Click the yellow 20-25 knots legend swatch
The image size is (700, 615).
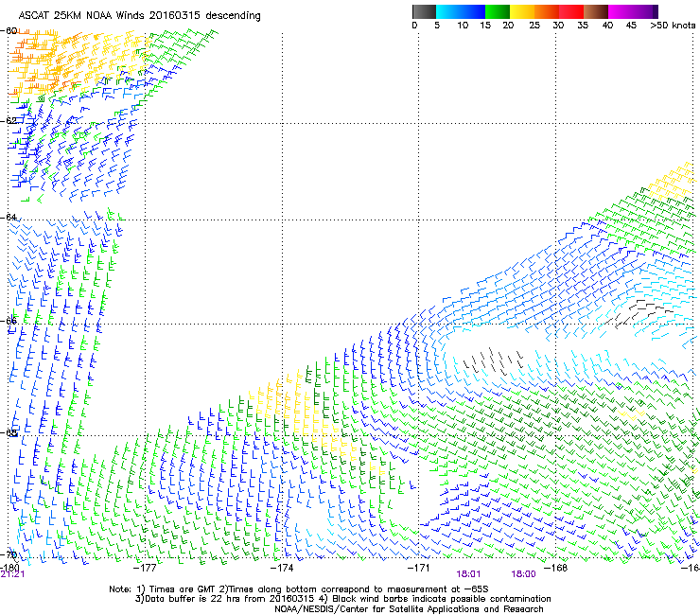(522, 11)
